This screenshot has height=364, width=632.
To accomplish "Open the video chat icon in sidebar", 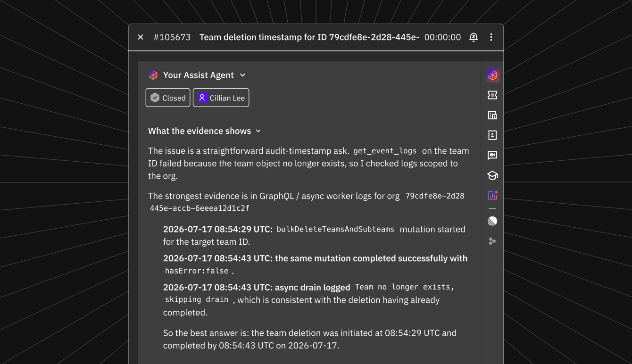I will coord(492,155).
